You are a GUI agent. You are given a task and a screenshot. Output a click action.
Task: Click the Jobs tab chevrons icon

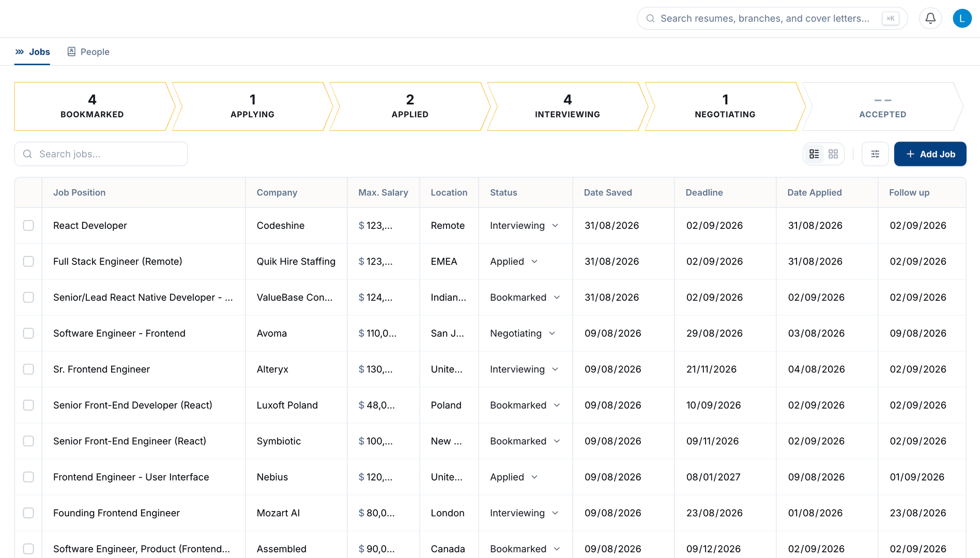(20, 52)
